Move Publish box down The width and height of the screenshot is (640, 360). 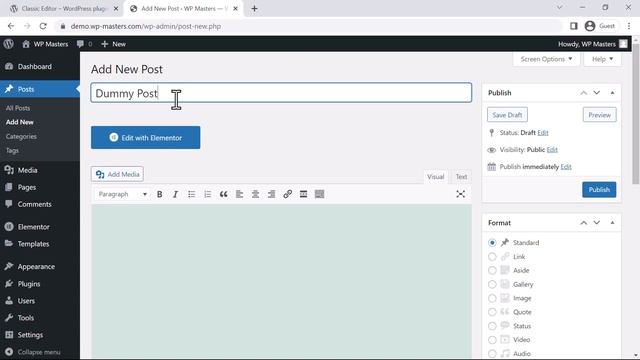click(x=597, y=93)
